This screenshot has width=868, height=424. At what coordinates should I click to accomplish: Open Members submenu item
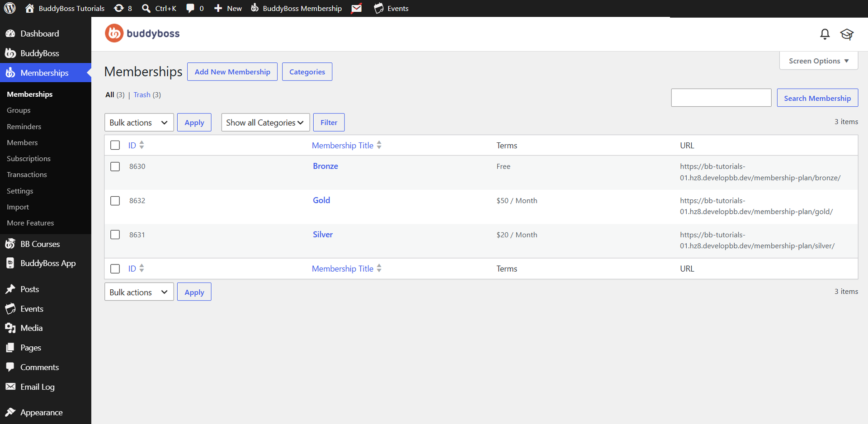[22, 142]
